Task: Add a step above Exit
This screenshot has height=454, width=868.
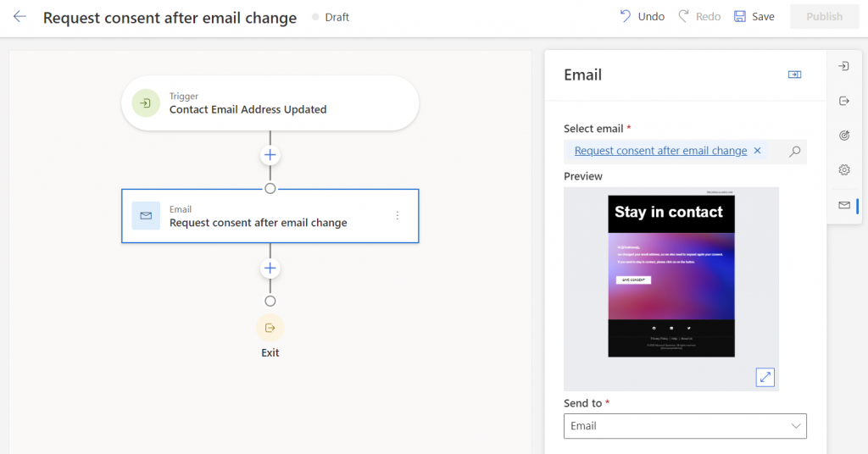Action: [270, 269]
